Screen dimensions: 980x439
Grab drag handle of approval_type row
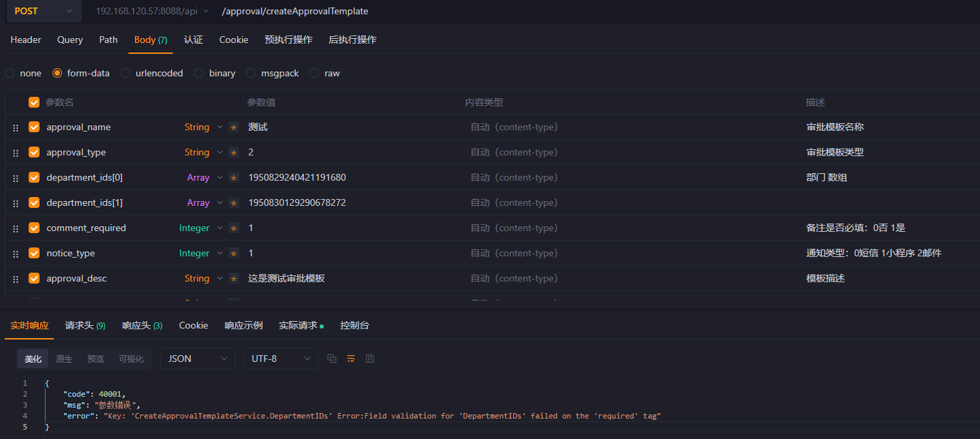[15, 153]
